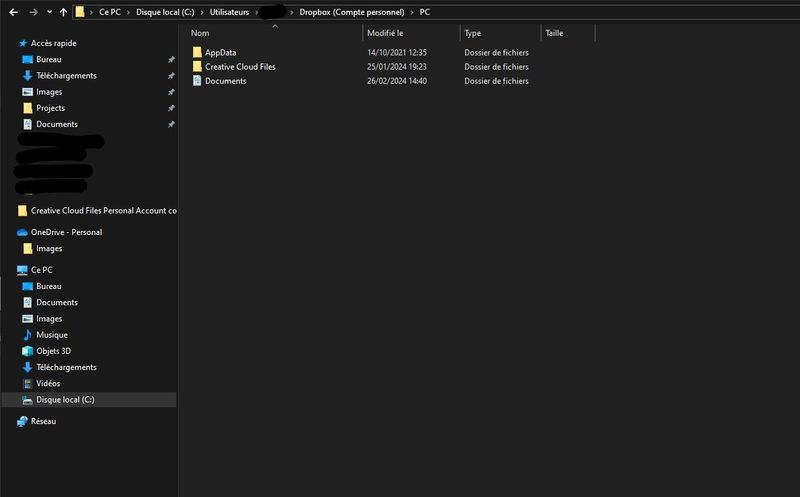Sort files by the Nom column

(x=200, y=33)
